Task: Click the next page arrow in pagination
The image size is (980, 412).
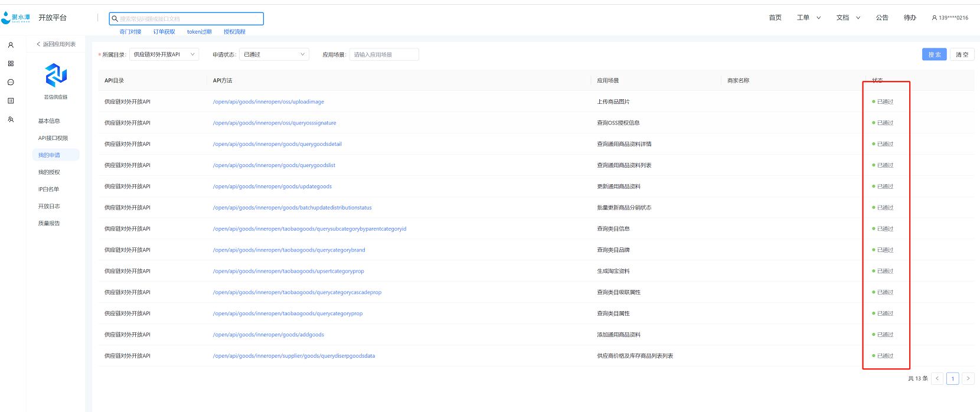Action: [x=968, y=378]
